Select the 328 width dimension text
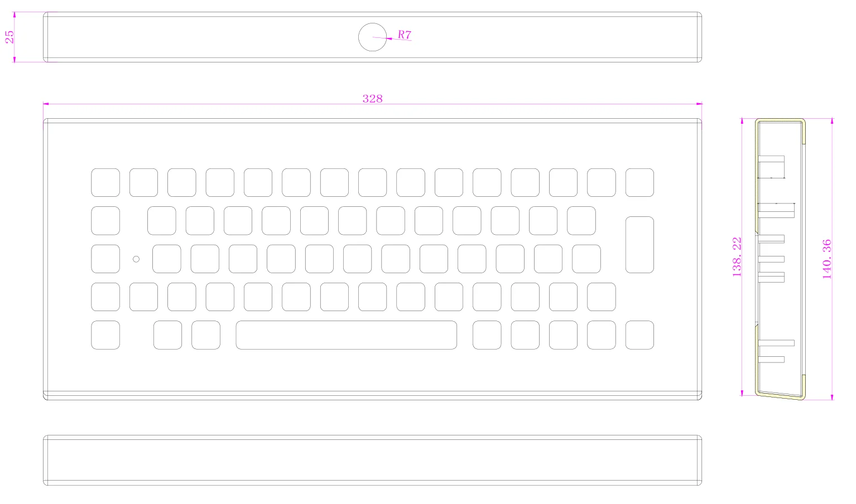856x504 pixels. [372, 99]
